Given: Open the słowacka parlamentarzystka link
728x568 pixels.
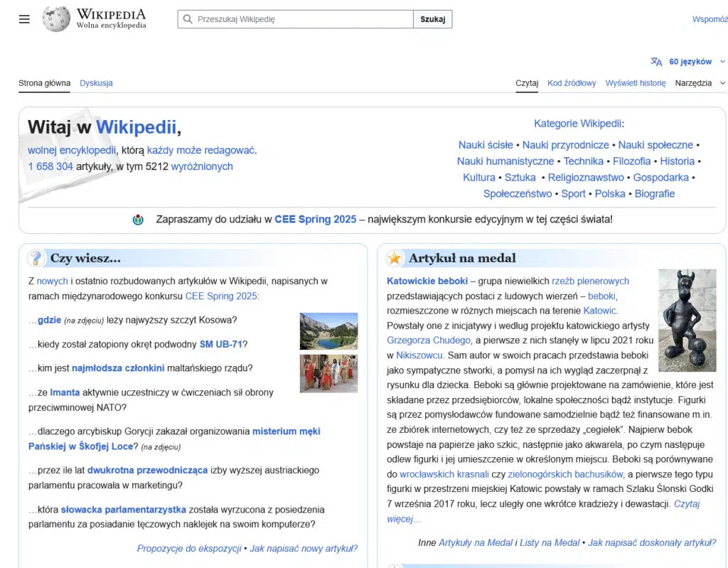Looking at the screenshot, I should point(123,510).
